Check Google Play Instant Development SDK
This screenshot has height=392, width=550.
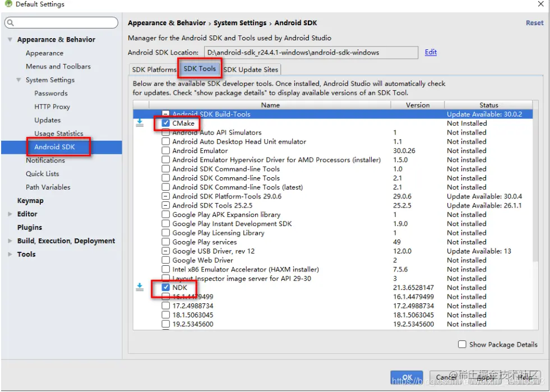point(166,224)
